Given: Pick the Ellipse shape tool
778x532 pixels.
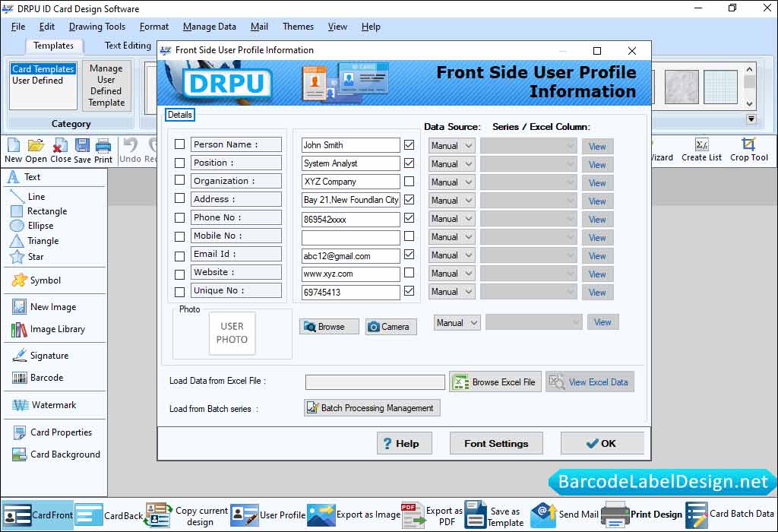Looking at the screenshot, I should [32, 226].
